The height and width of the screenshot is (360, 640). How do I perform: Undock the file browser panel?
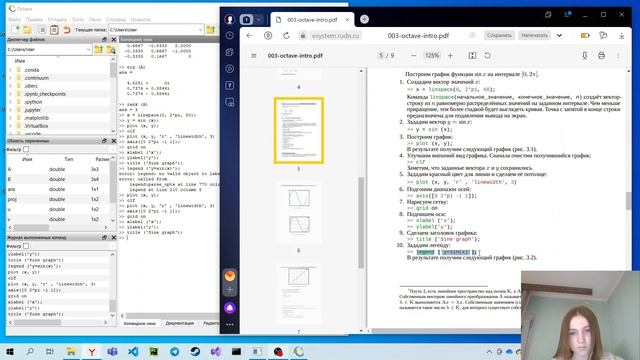(104, 39)
